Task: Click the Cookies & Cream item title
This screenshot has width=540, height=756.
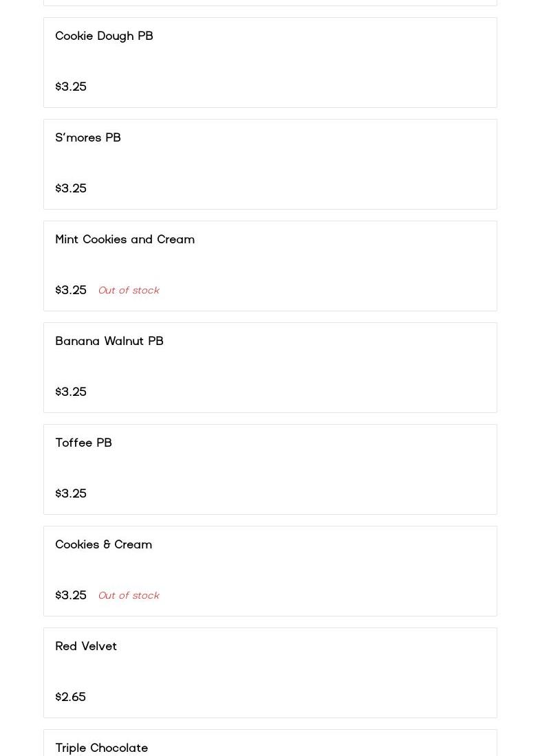Action: click(103, 544)
